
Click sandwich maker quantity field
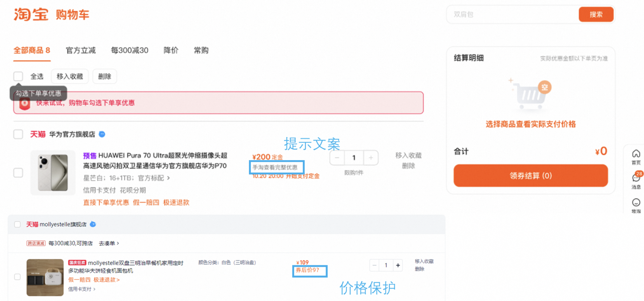click(x=386, y=265)
